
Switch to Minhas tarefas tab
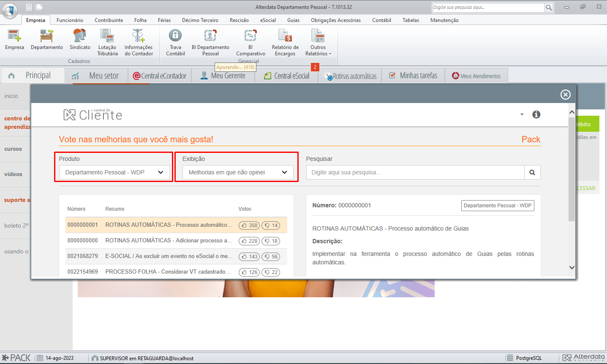413,76
